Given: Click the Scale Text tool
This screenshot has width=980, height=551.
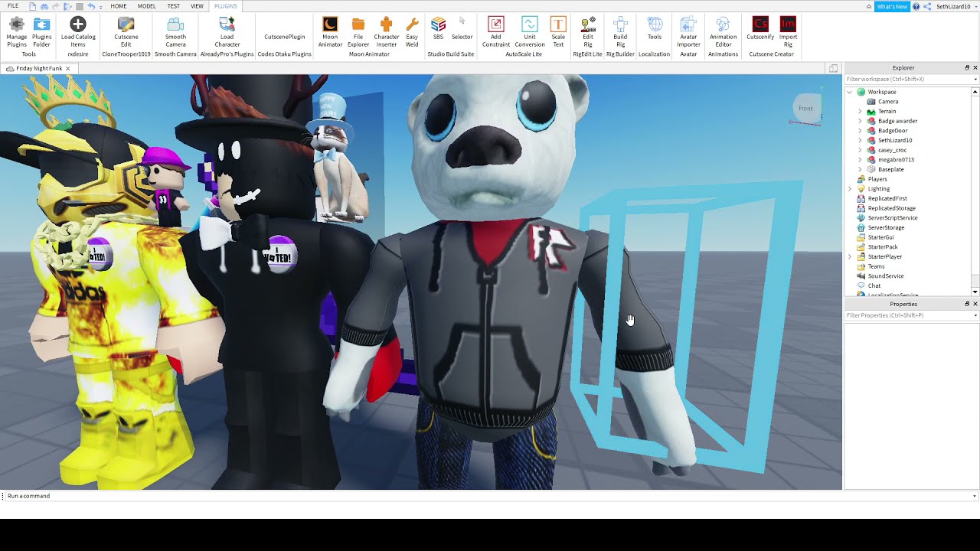Looking at the screenshot, I should pos(558,32).
